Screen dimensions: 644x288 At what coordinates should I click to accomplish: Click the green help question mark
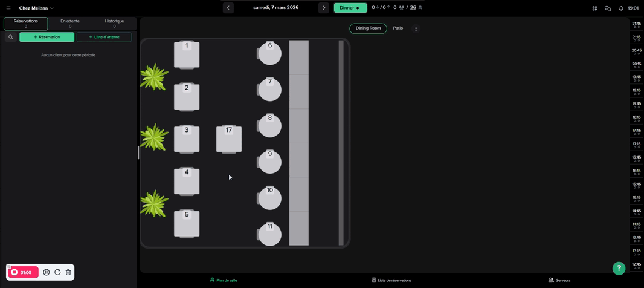618,268
